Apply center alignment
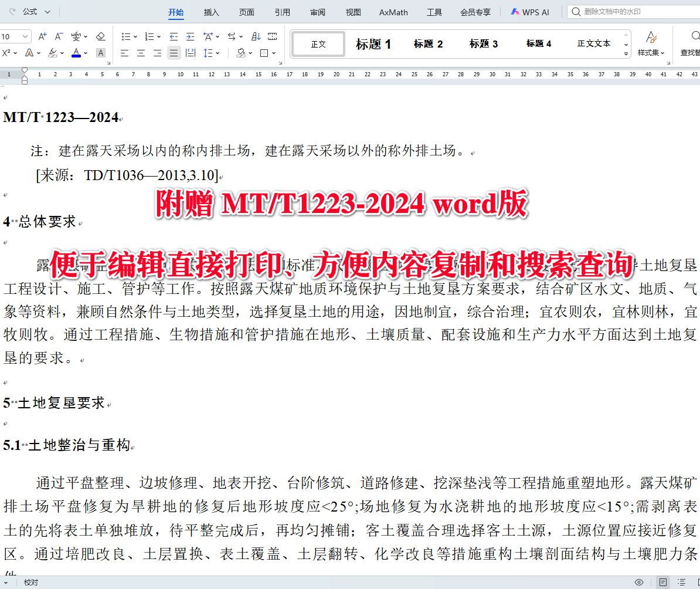This screenshot has height=589, width=700. [141, 53]
